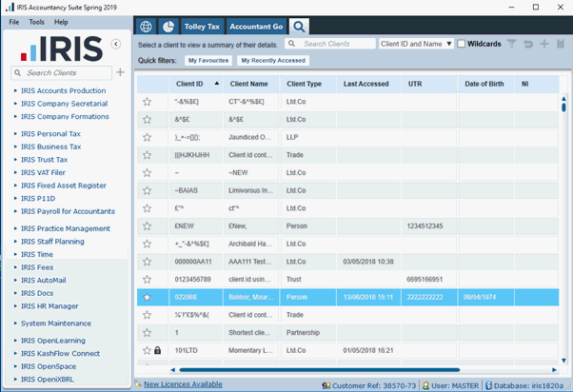Star the &^$£ client row

[x=147, y=120]
